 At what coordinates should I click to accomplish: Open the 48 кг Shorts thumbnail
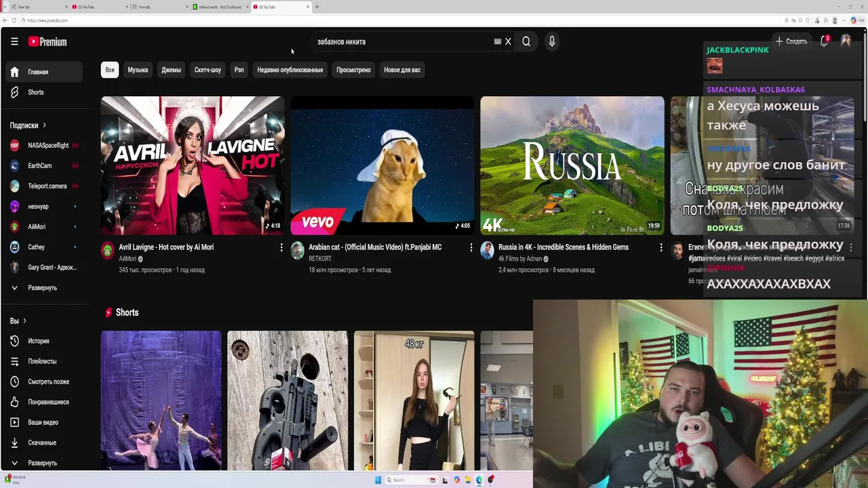(414, 401)
